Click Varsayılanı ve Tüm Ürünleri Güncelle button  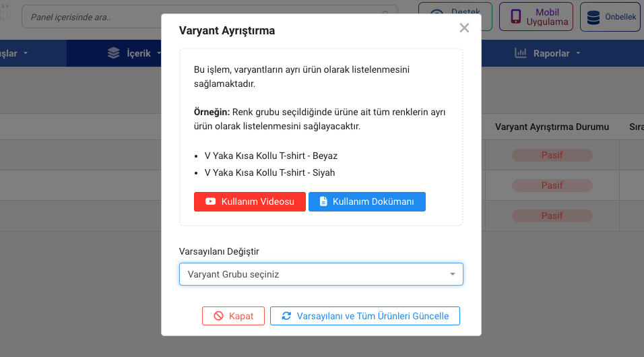pos(364,316)
